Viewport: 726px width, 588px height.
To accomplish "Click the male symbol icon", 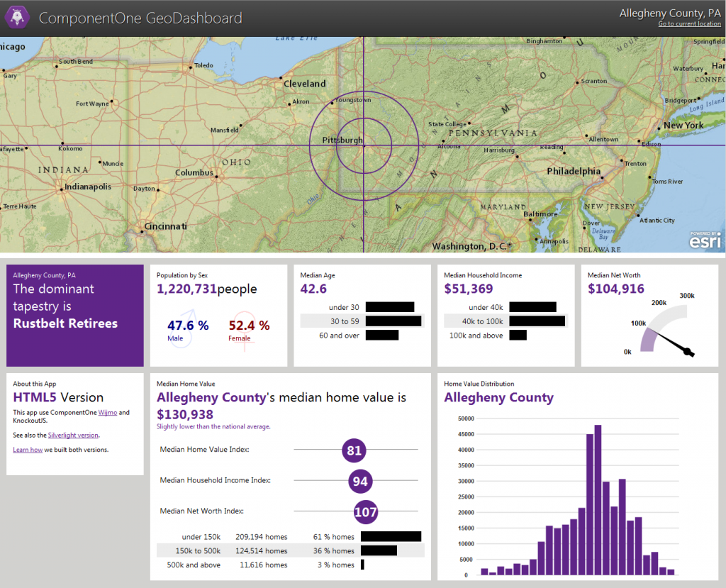I will (184, 328).
